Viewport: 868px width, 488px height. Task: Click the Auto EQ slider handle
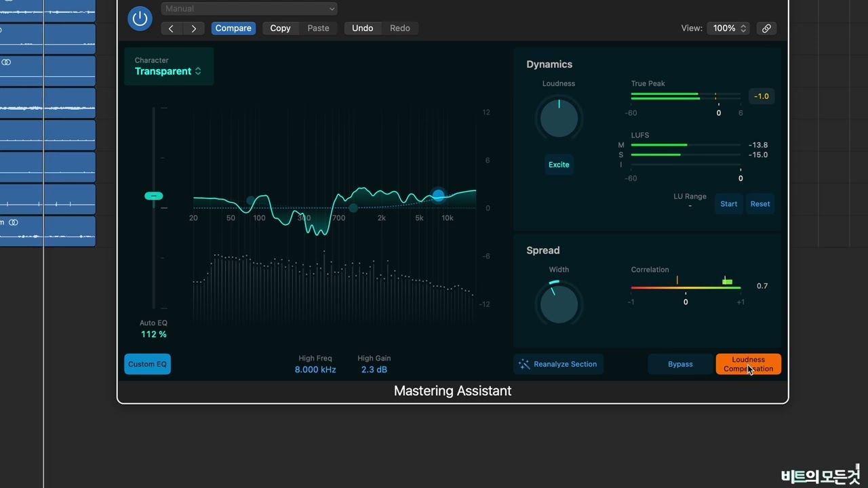coord(154,196)
